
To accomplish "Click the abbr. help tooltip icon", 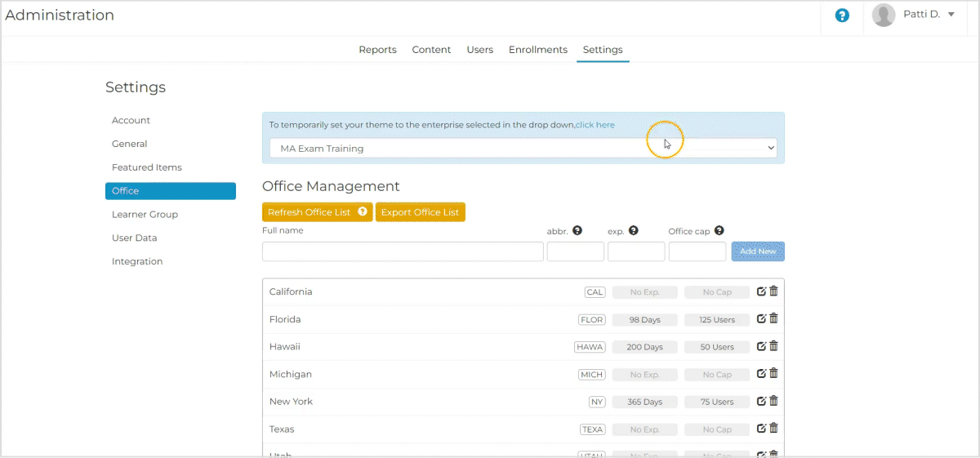I will pyautogui.click(x=577, y=231).
